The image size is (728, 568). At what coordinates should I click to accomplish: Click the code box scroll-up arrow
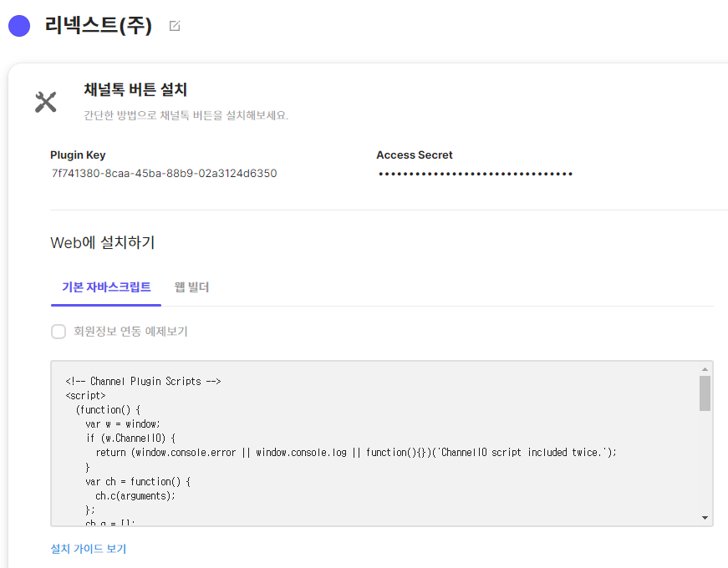tap(705, 369)
